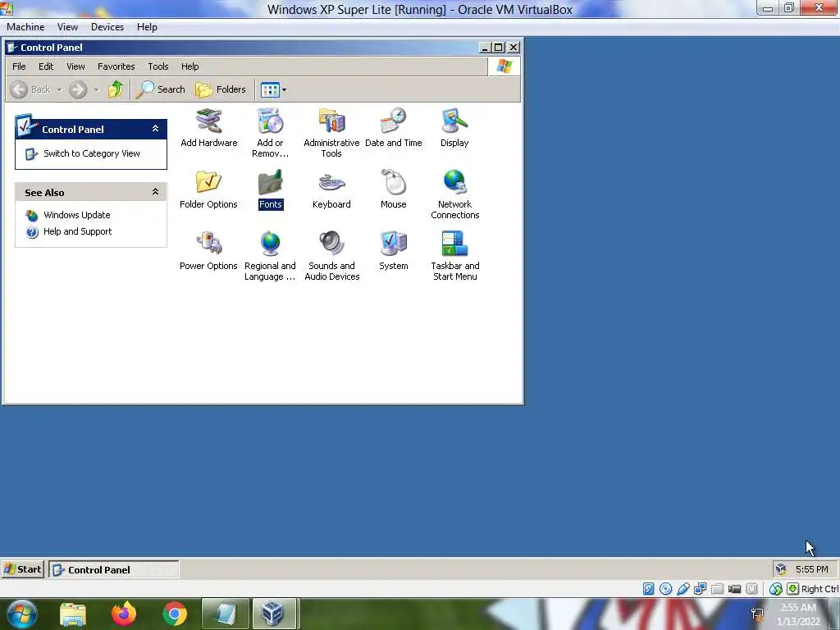Collapse the See Also section
Screen dimensions: 840x630
[x=155, y=192]
